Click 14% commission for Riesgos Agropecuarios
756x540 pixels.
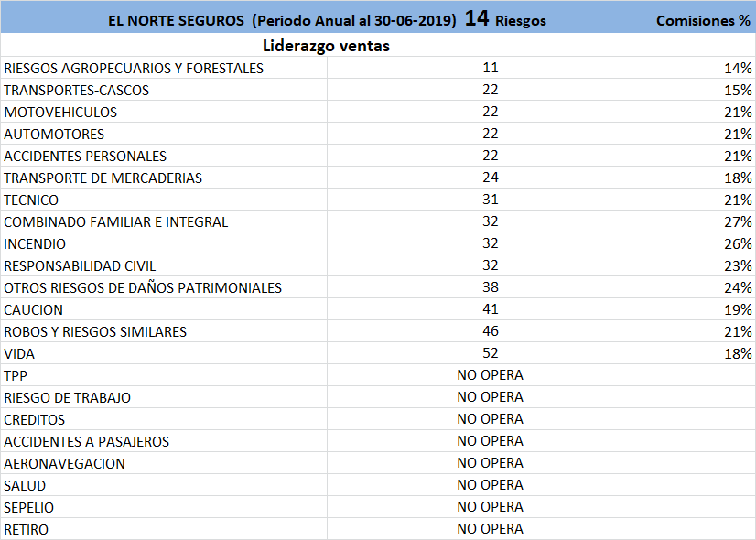[x=738, y=69]
